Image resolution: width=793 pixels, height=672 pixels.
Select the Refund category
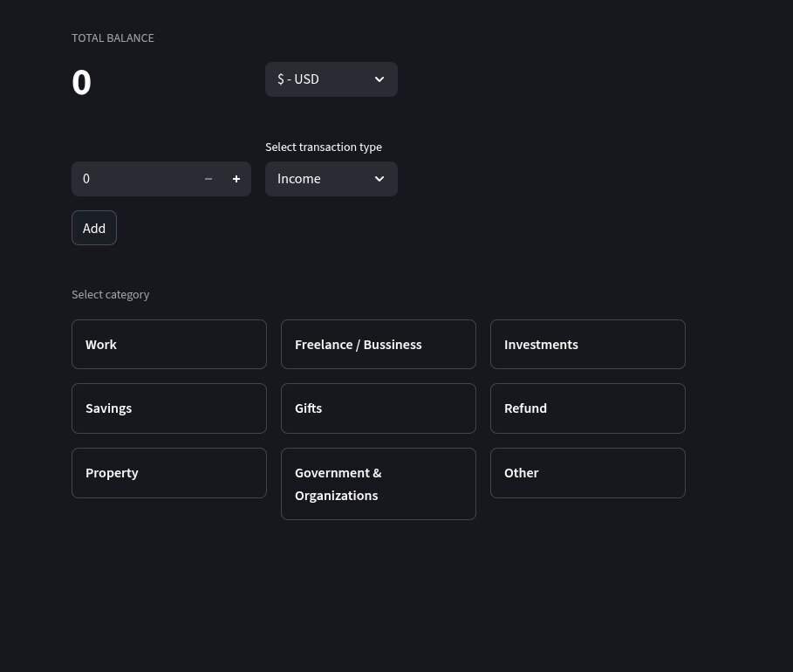[588, 408]
